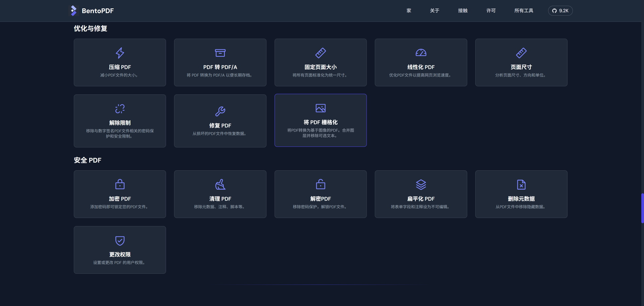The image size is (644, 306).
Task: Click the BentoPDF logo
Action: click(x=91, y=10)
